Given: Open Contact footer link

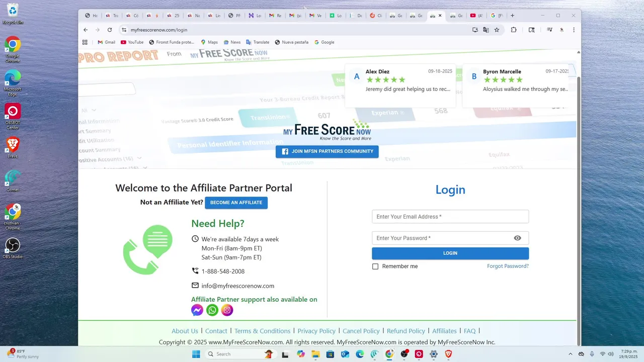Looking at the screenshot, I should [216, 331].
